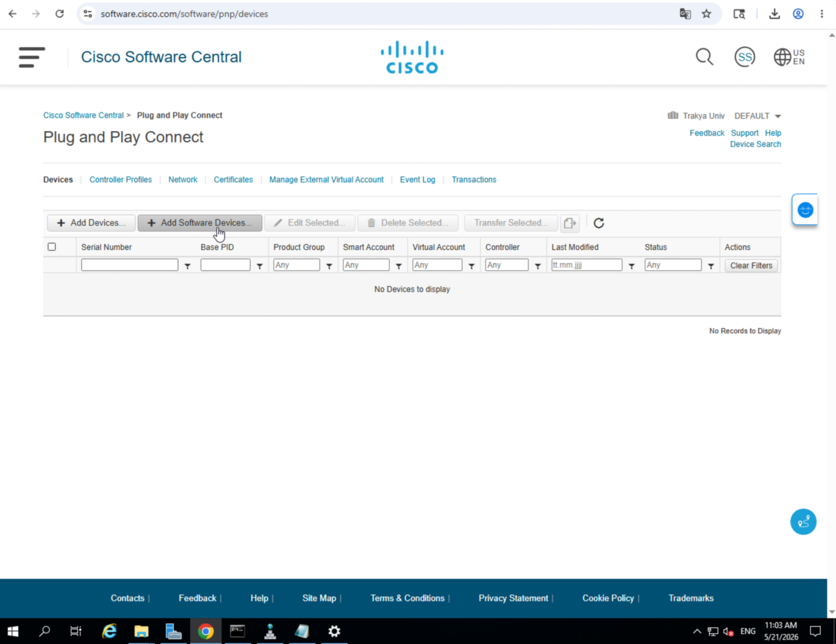The image size is (836, 644).
Task: Open the Product Group filter dropdown arrow
Action: [329, 266]
